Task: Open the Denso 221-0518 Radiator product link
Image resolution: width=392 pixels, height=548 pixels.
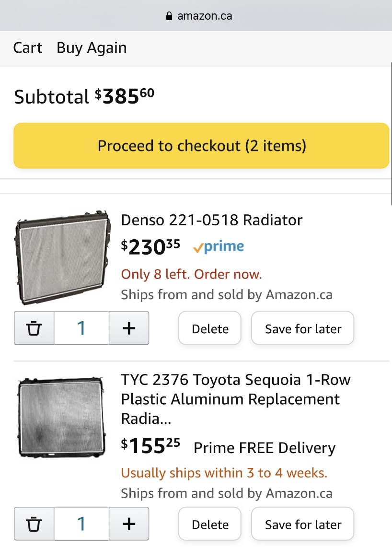Action: (212, 220)
